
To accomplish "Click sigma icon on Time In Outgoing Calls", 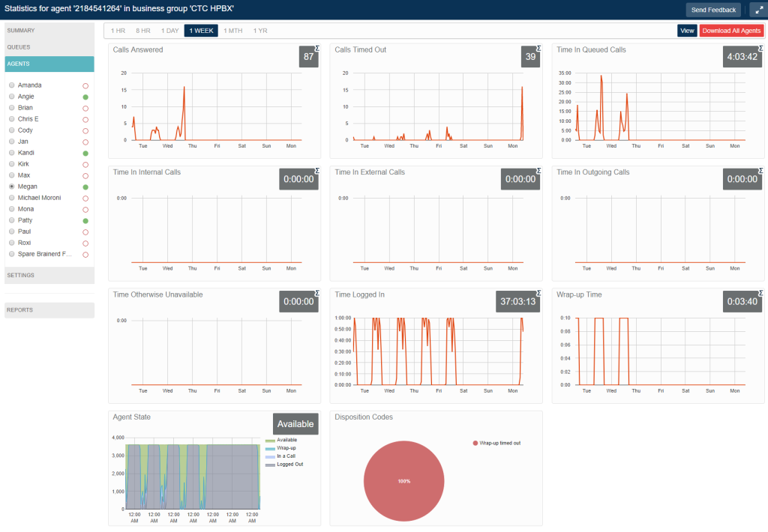I will click(x=760, y=170).
